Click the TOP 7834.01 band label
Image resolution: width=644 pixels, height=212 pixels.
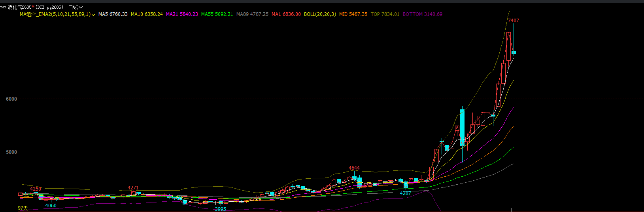click(x=385, y=14)
